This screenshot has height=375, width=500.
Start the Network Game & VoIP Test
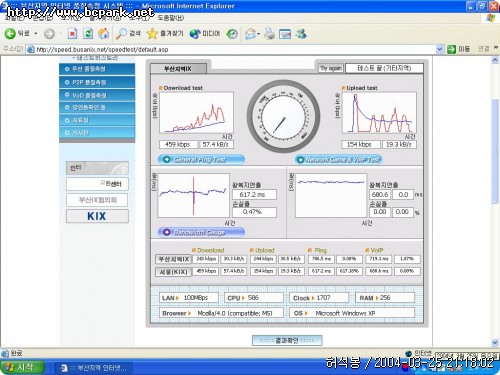[338, 160]
